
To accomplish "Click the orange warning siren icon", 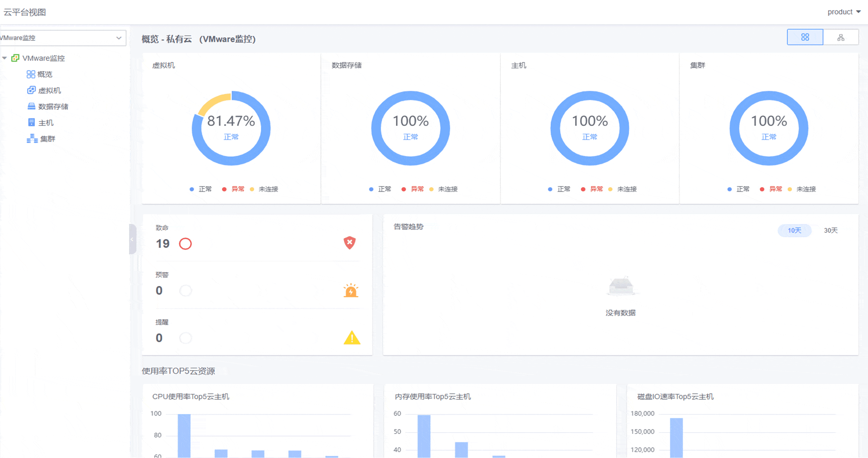I will [x=351, y=290].
